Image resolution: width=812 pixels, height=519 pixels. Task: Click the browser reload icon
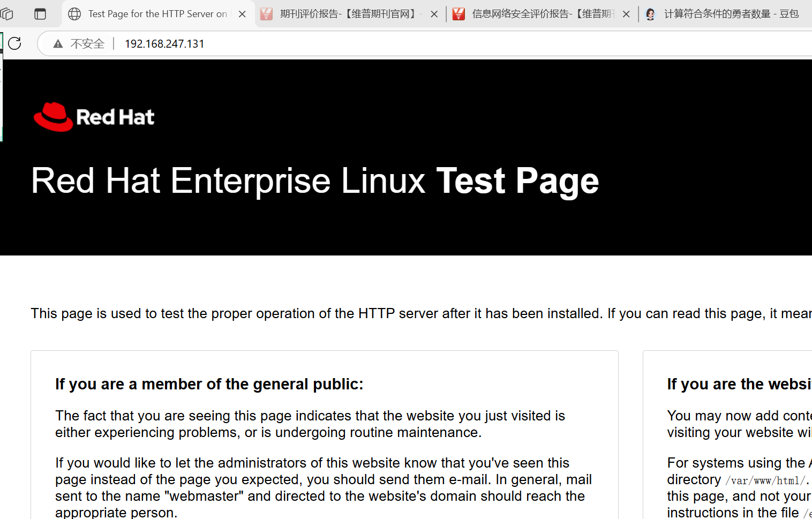pos(15,43)
